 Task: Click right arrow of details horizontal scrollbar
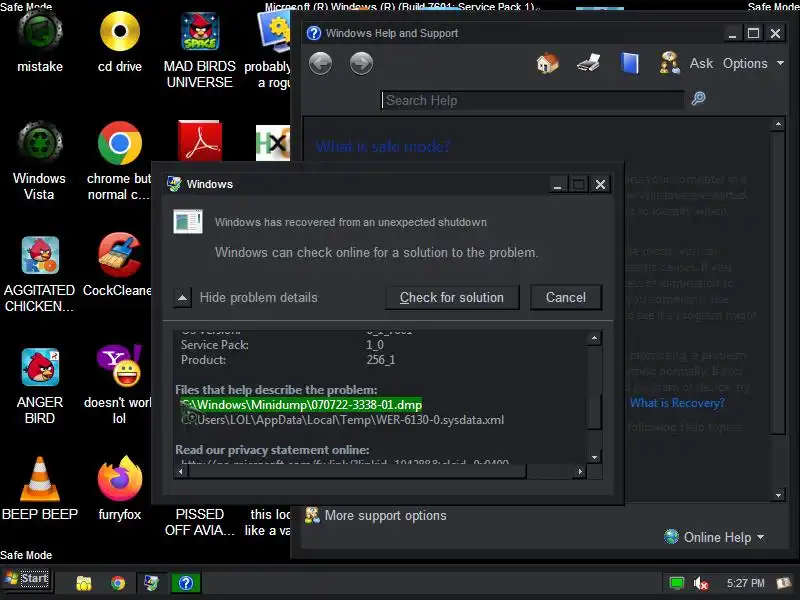pyautogui.click(x=580, y=471)
